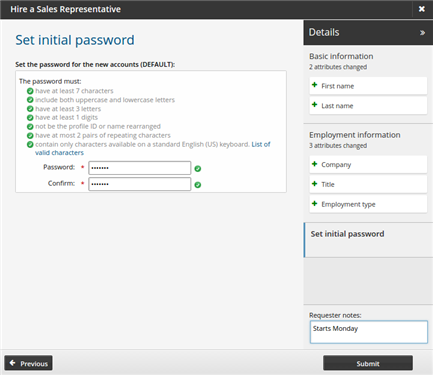Click the plus icon beside Employment type
Image resolution: width=433 pixels, height=375 pixels.
314,203
